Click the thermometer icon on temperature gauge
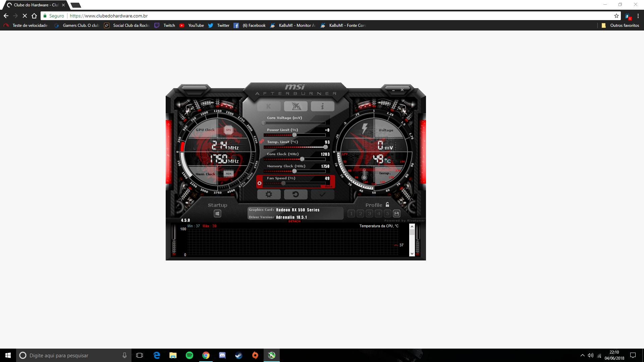This screenshot has height=362, width=644. click(x=364, y=174)
